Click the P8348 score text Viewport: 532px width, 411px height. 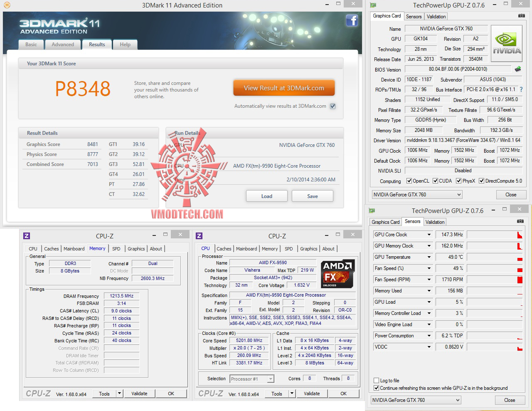click(83, 89)
